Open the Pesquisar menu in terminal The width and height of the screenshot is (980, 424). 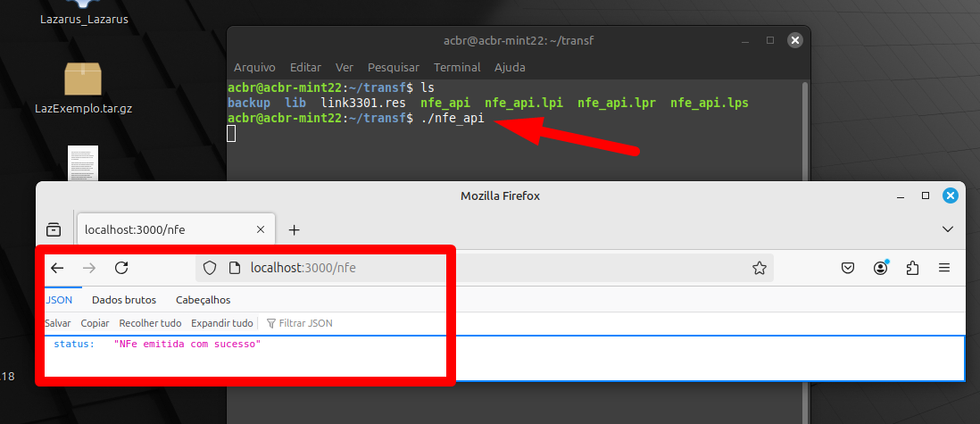pos(393,68)
